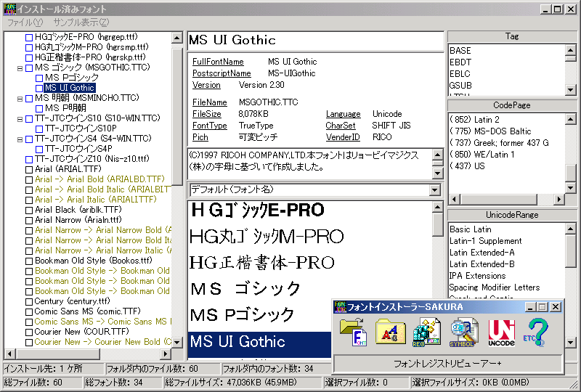Viewport: 581px width, 392px height.
Task: Open the UNICODE tool icon
Action: click(501, 332)
